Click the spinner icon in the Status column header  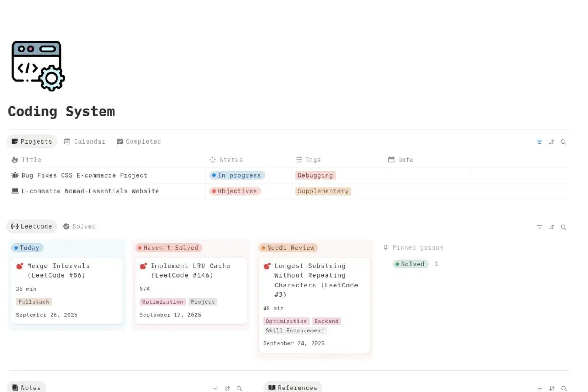point(212,160)
